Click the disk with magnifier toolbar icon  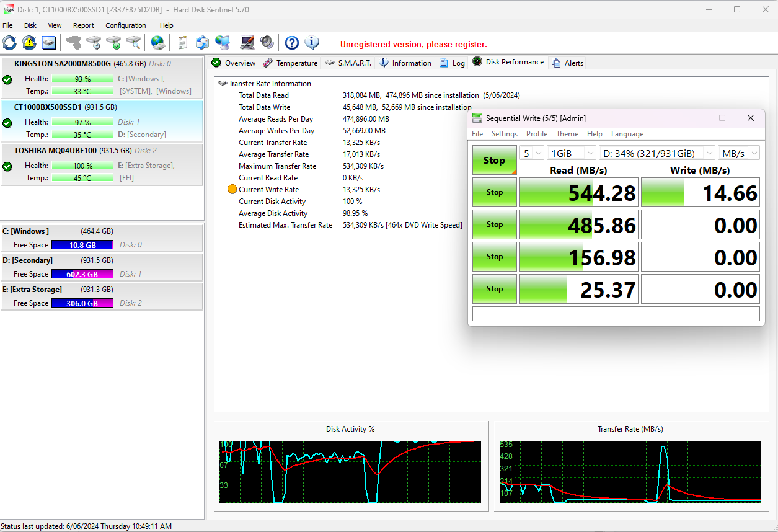coord(133,43)
